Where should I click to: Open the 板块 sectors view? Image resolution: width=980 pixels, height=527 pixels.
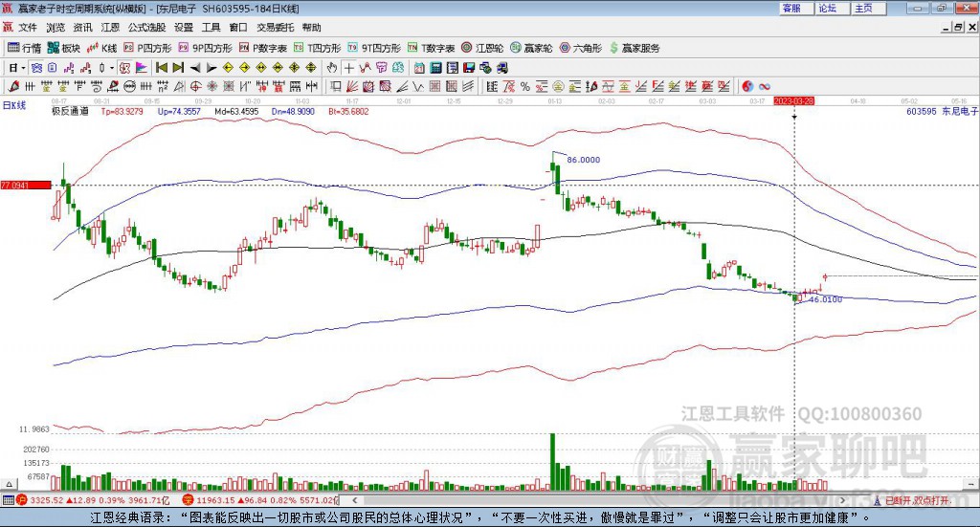[64, 48]
